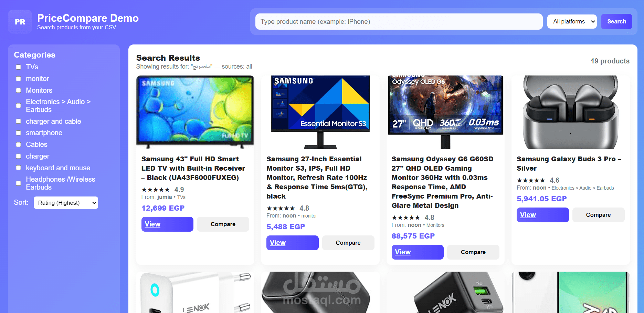This screenshot has width=644, height=313.
Task: Tick the TVs category checkbox
Action: pos(19,67)
